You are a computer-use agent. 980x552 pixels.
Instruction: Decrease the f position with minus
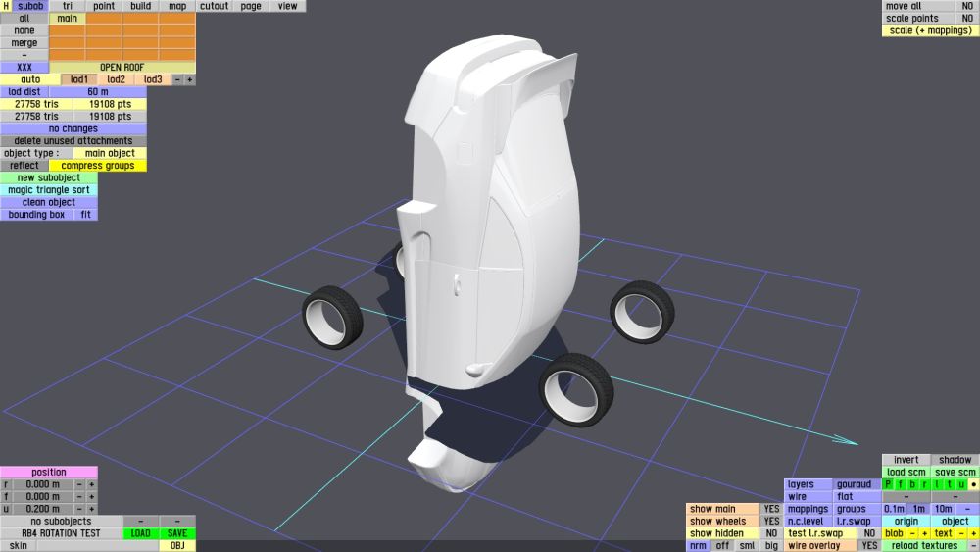coord(79,496)
